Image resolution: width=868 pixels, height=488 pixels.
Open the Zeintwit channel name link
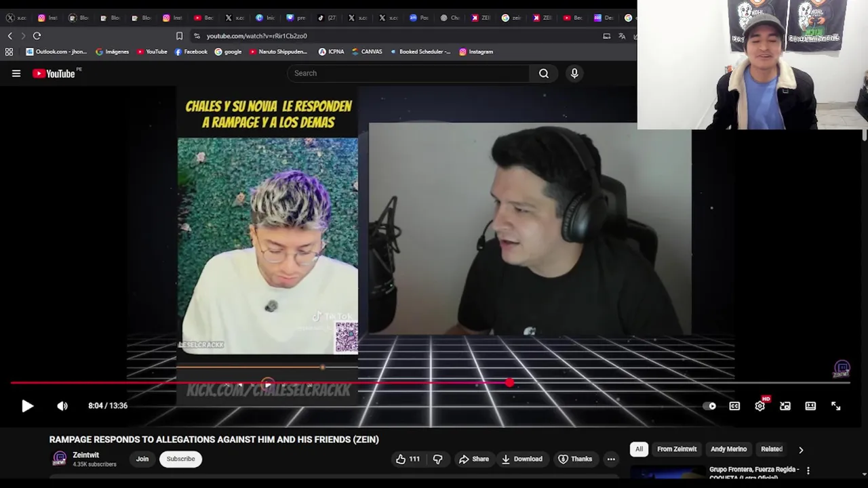click(86, 455)
